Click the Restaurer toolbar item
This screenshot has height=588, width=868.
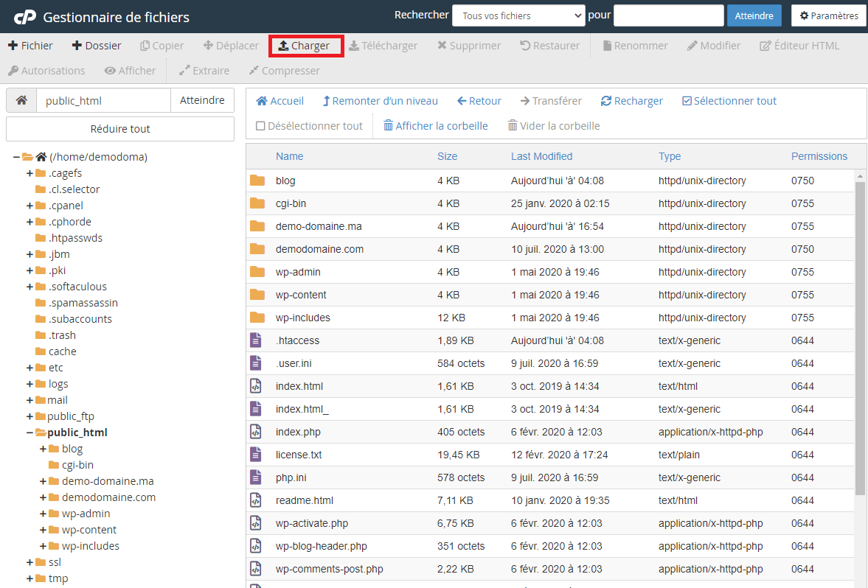549,46
